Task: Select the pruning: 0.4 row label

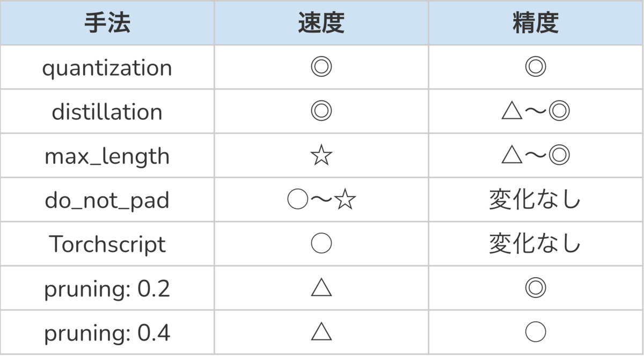Action: (x=107, y=333)
